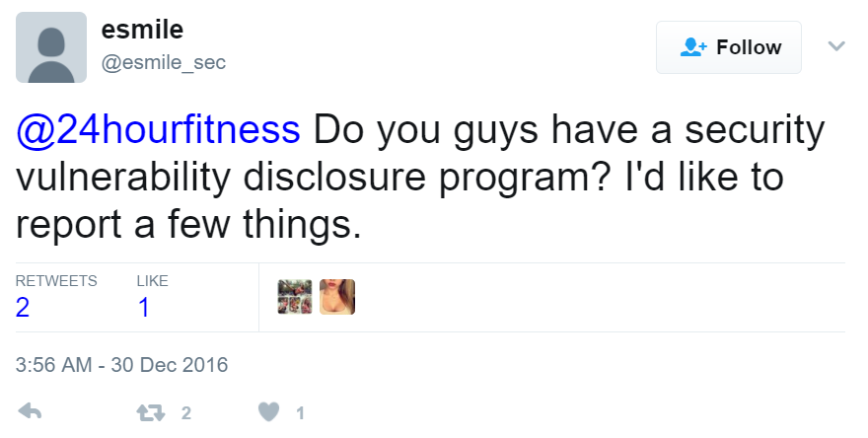
Task: Open first retweeter's avatar thumbnail
Action: [295, 297]
